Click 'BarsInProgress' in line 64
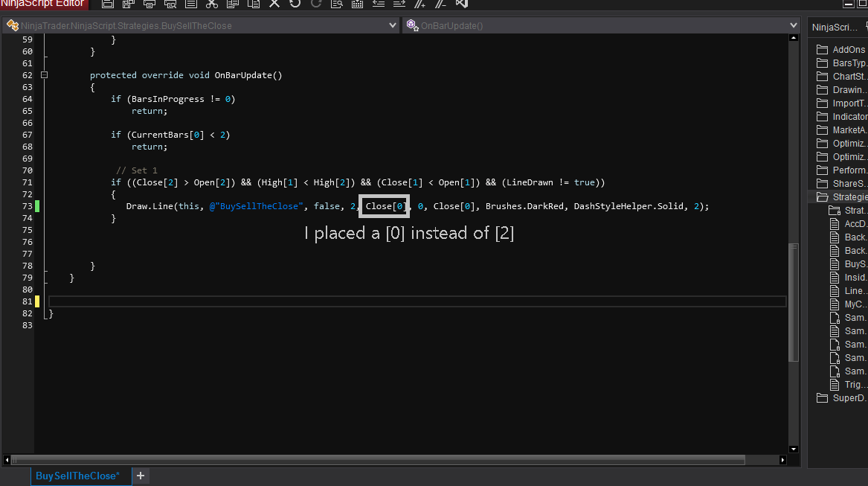 point(168,99)
